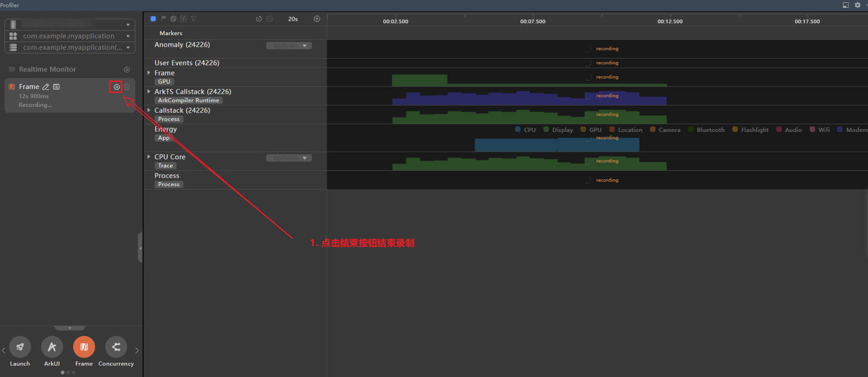
Task: Choose the ArkUI profiling template
Action: [x=52, y=347]
